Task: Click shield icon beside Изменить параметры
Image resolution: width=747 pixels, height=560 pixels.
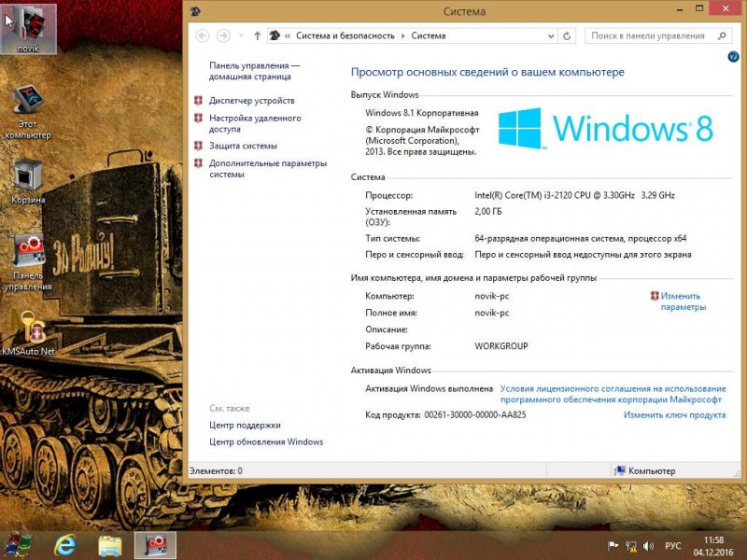Action: tap(655, 296)
